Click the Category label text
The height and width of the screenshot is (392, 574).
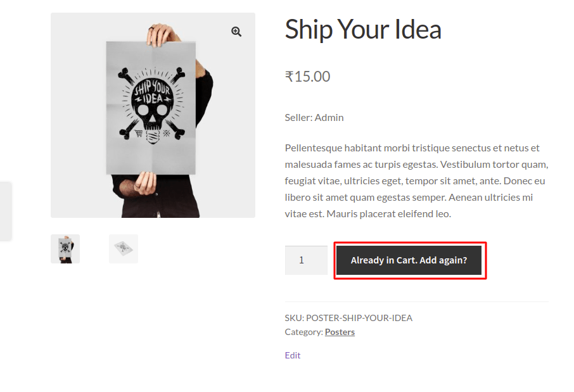pyautogui.click(x=303, y=331)
